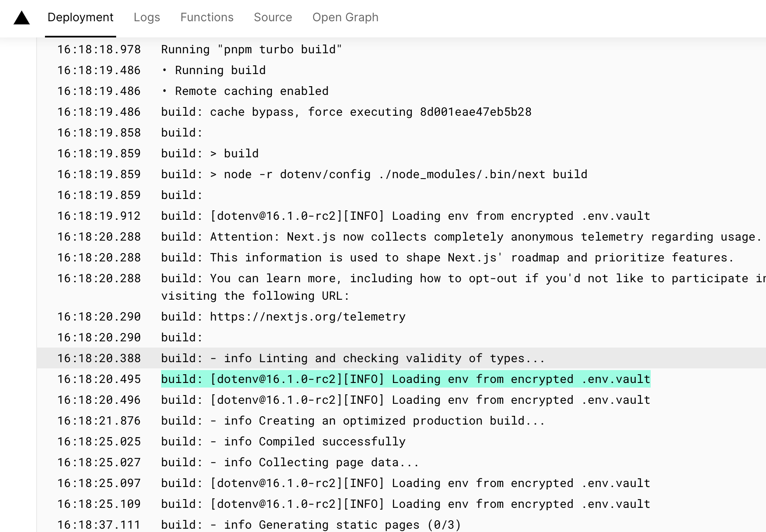Image resolution: width=766 pixels, height=532 pixels.
Task: Click the 'Remote caching enabled' log line
Action: click(245, 91)
